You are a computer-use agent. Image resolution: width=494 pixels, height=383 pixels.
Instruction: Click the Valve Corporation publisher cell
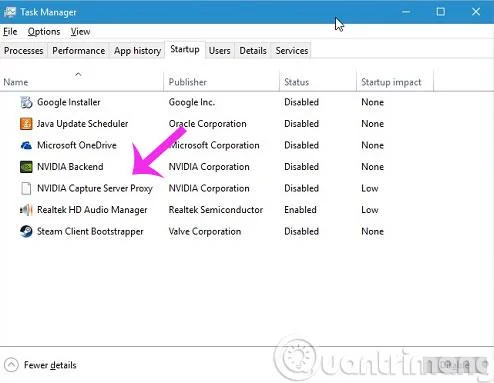[x=205, y=231]
